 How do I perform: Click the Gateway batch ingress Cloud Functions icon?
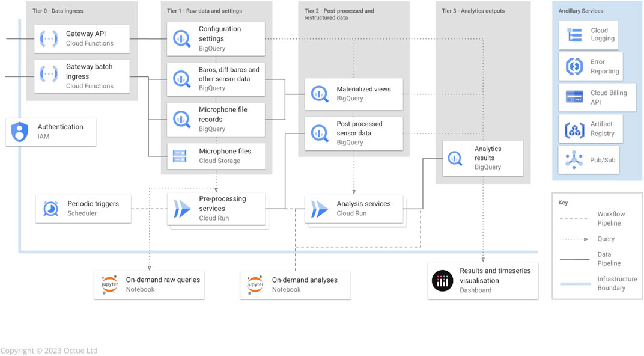[x=49, y=75]
